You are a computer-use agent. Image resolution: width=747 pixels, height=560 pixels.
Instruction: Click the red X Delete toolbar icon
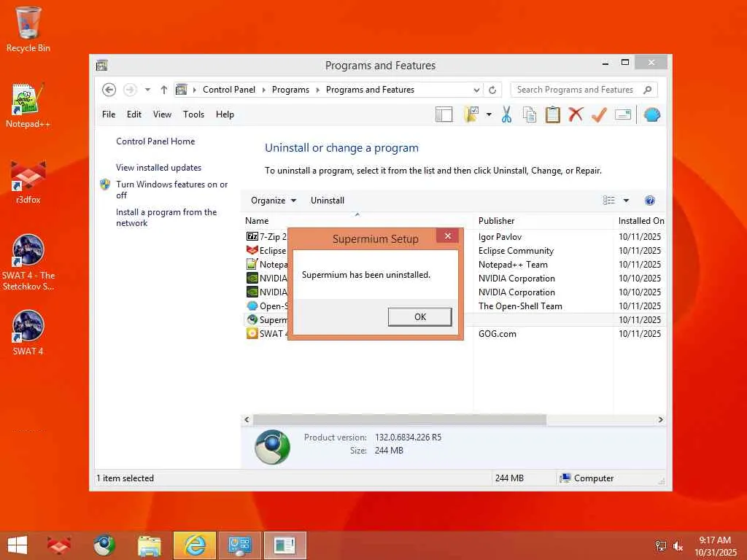click(x=576, y=114)
